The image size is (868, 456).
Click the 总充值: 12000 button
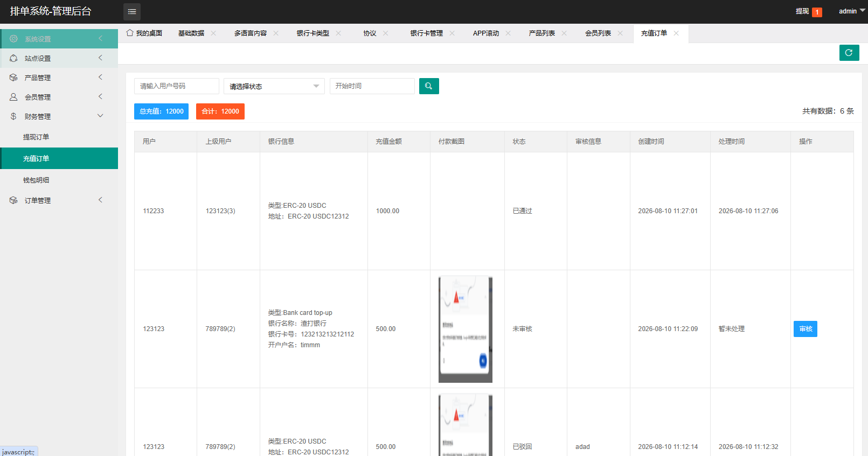161,111
